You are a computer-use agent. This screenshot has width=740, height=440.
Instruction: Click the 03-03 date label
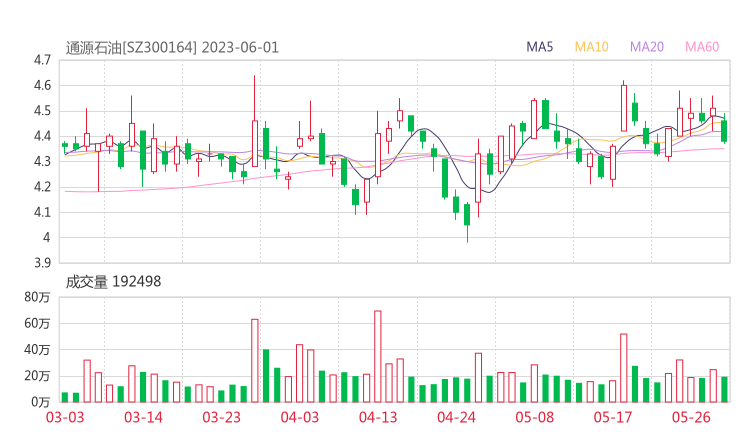tap(65, 417)
